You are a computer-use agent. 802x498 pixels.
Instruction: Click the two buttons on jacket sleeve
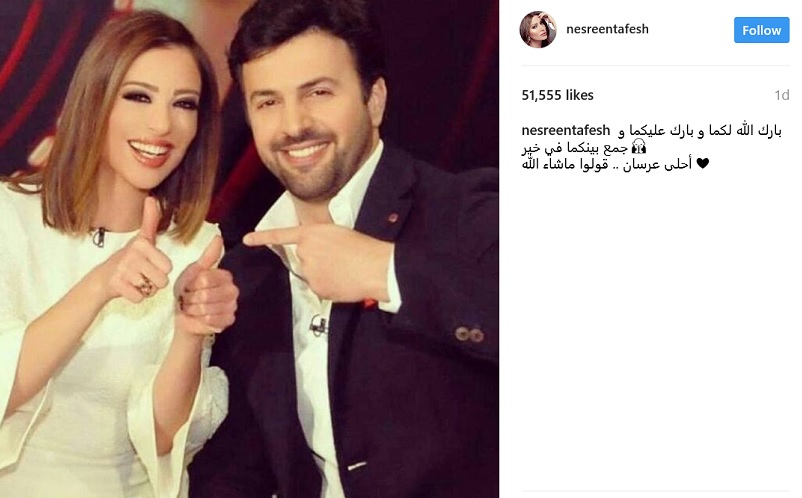coord(470,334)
